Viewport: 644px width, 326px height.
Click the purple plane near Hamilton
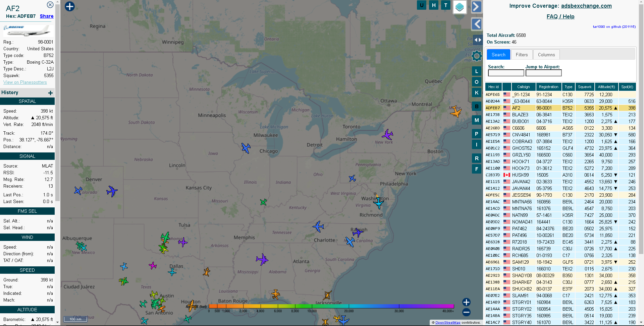pos(387,135)
